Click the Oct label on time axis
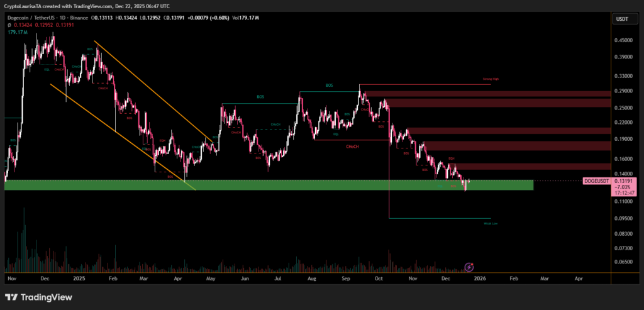 tap(378, 277)
